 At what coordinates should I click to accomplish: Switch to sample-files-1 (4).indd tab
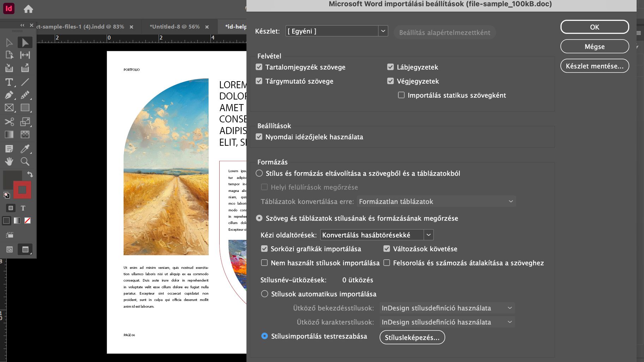pos(80,27)
